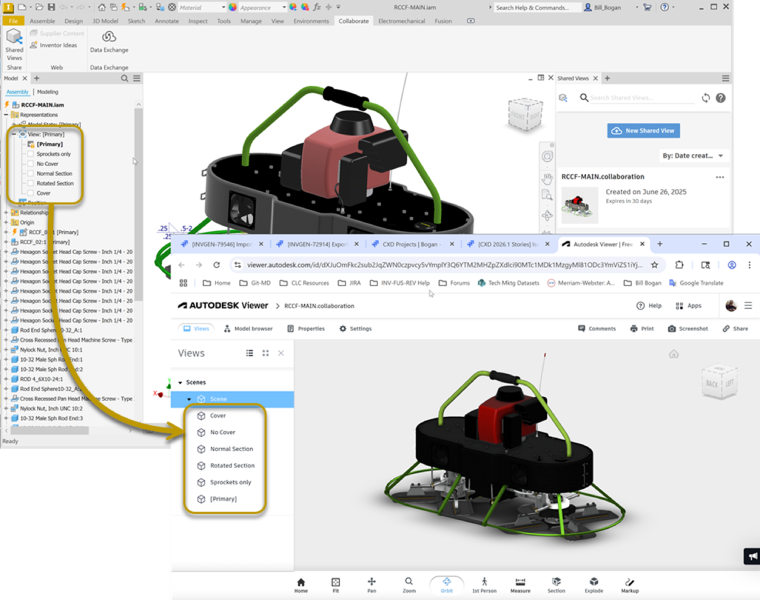Select Explode tool in Viewer toolbar
The width and height of the screenshot is (760, 600).
[594, 585]
